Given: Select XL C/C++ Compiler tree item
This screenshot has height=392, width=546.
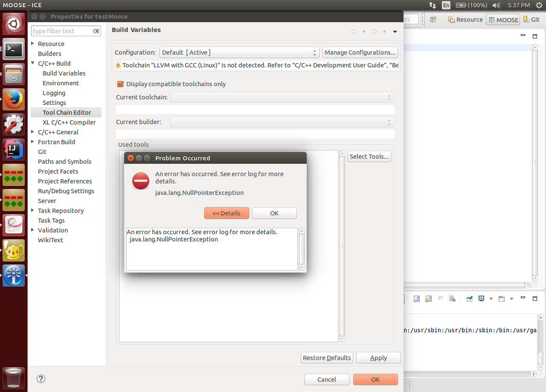Looking at the screenshot, I should pyautogui.click(x=69, y=122).
